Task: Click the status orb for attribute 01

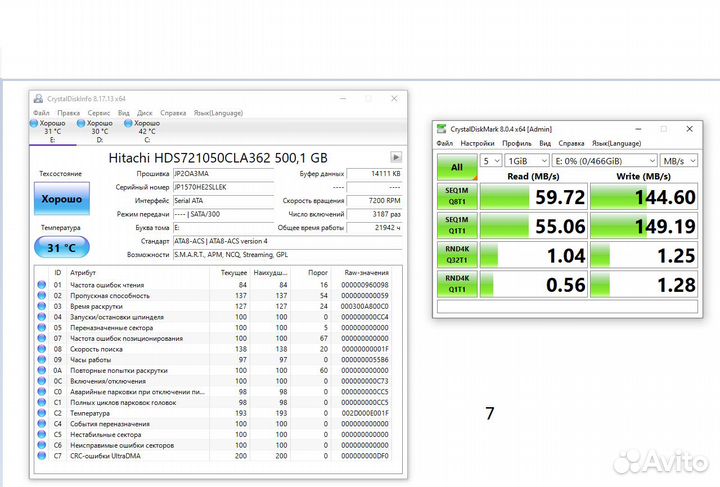Action: [42, 285]
